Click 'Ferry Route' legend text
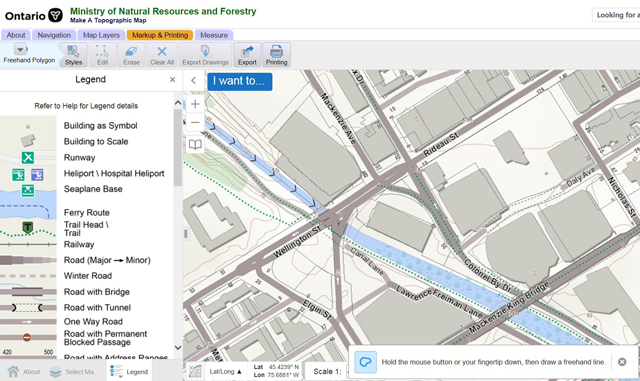Viewport: 640px width, 381px height. click(87, 213)
